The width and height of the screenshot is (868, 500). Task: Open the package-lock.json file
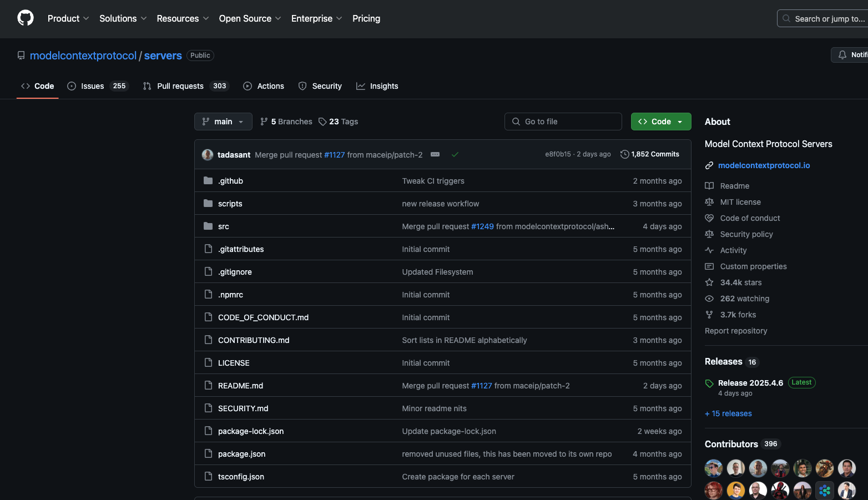(x=251, y=431)
